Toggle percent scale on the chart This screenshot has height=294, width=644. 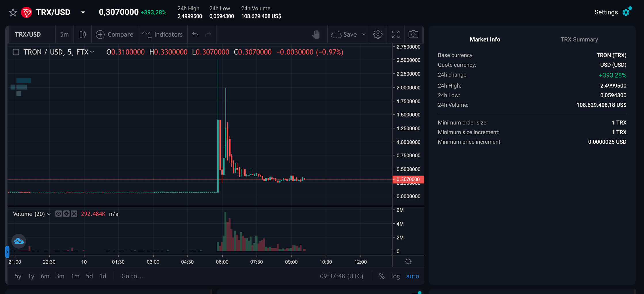382,276
